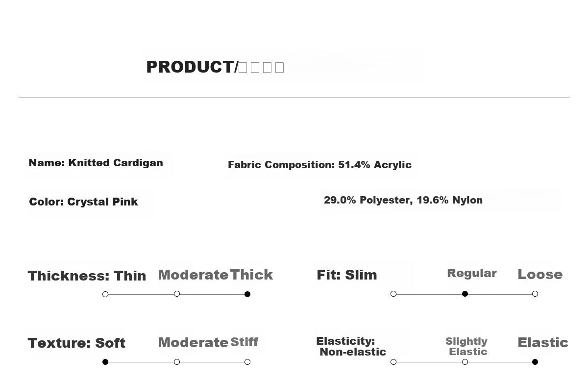588x383 pixels.
Task: Select the filled Thick thickness dot
Action: click(x=247, y=294)
